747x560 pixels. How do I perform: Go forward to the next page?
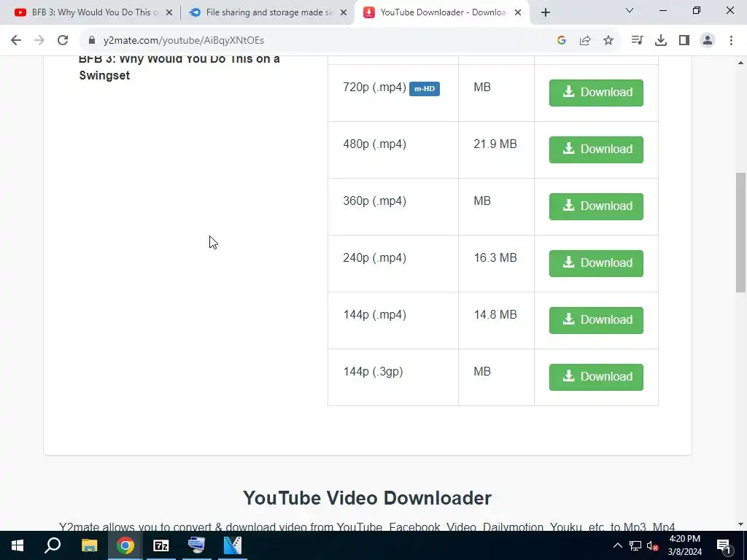tap(39, 41)
